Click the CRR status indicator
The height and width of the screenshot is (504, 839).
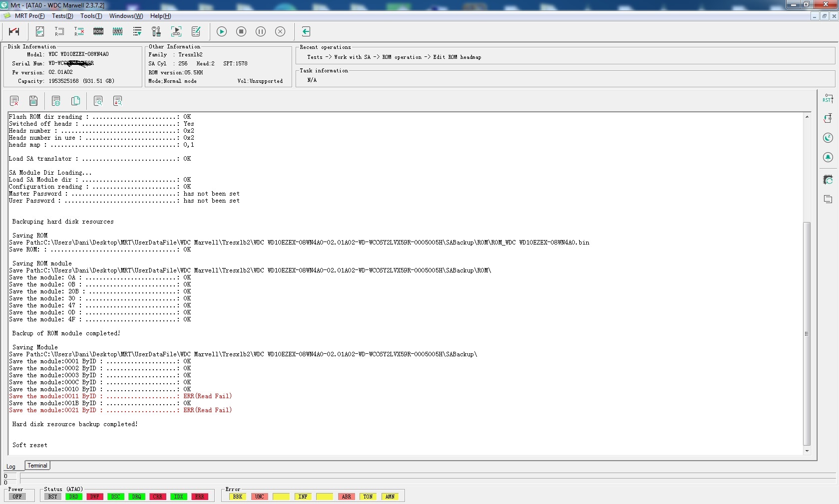tap(157, 497)
